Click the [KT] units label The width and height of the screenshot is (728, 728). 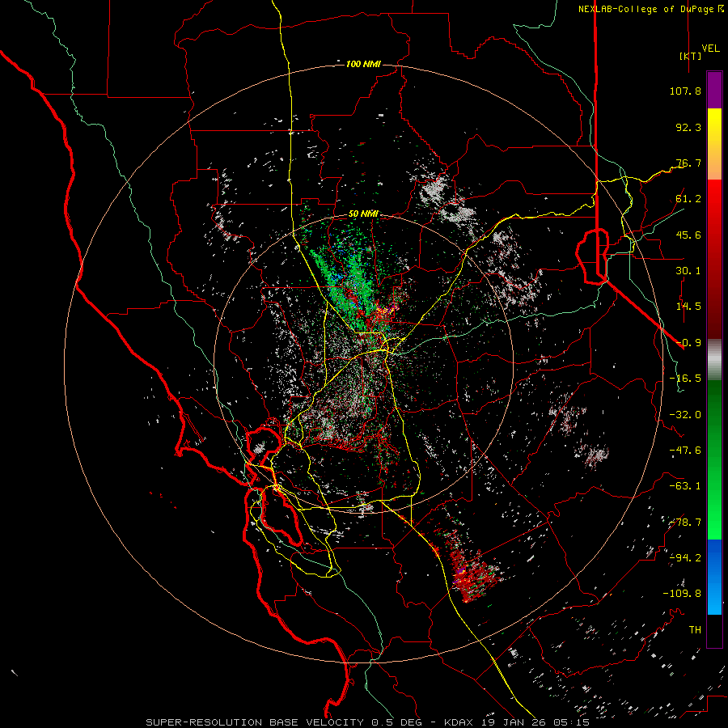coord(691,56)
